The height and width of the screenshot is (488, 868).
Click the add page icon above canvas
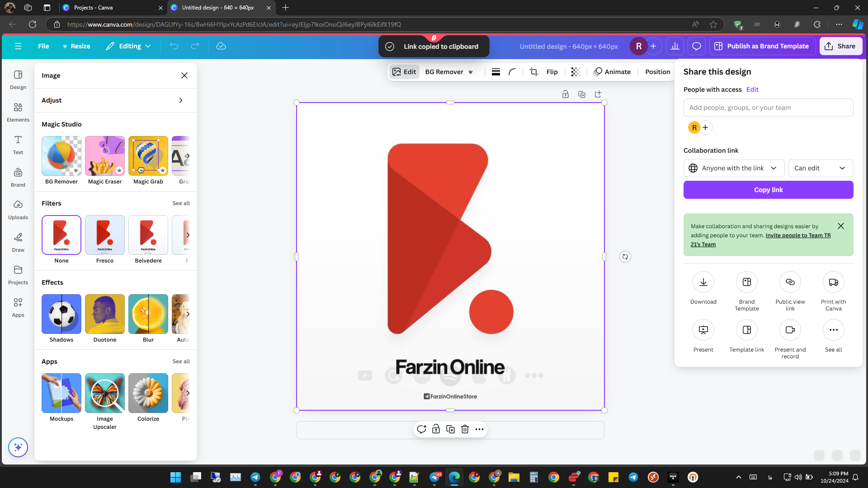598,94
